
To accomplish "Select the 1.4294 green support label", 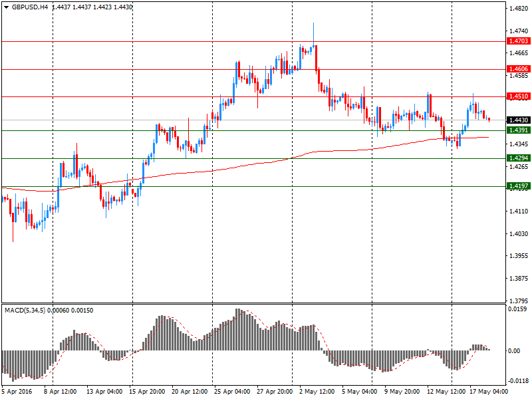I will [x=519, y=158].
